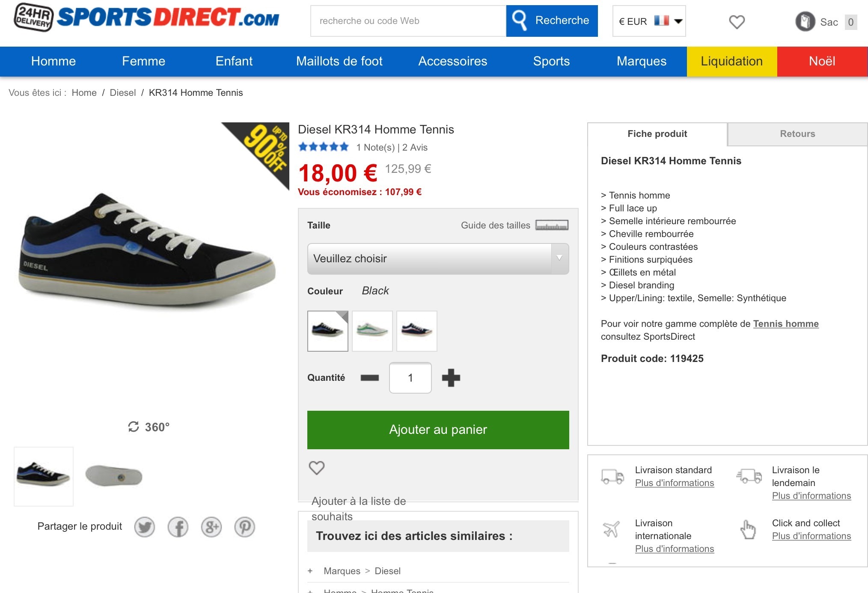Click Ajouter au panier button

438,430
